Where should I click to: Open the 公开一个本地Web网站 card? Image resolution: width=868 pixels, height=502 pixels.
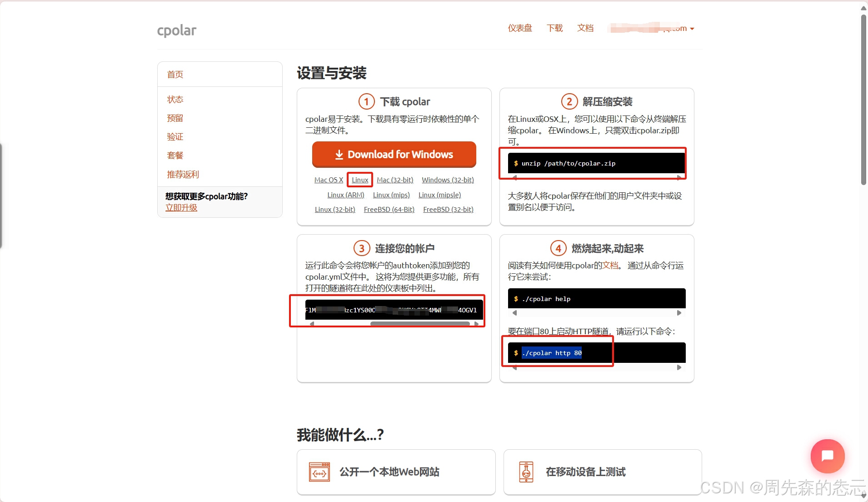pyautogui.click(x=396, y=472)
